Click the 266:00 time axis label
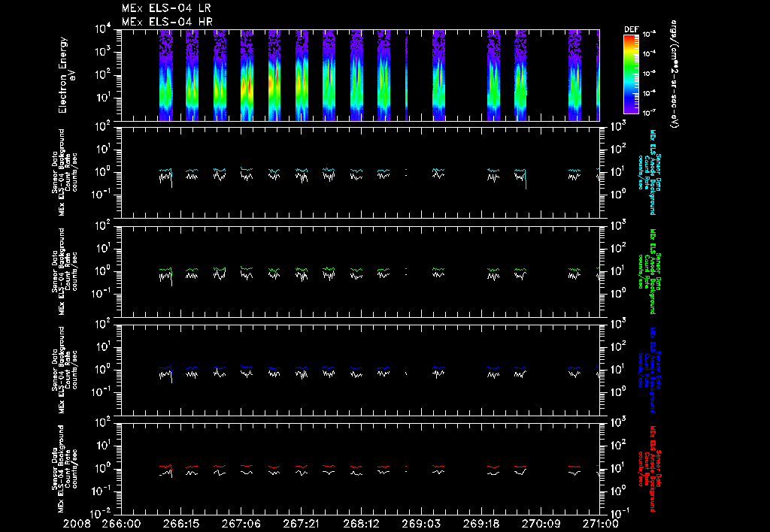Viewport: 770px width, 532px height. 121,524
